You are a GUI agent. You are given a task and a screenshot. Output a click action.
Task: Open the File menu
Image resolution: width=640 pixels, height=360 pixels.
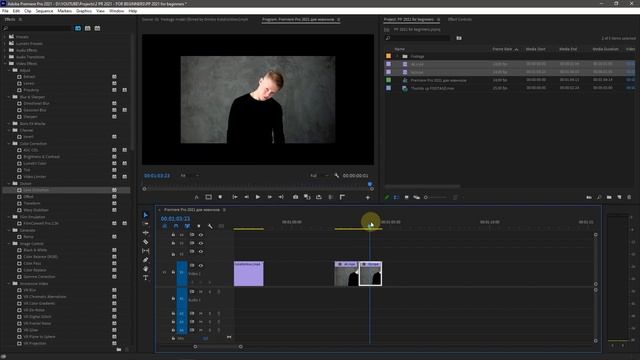tap(5, 11)
